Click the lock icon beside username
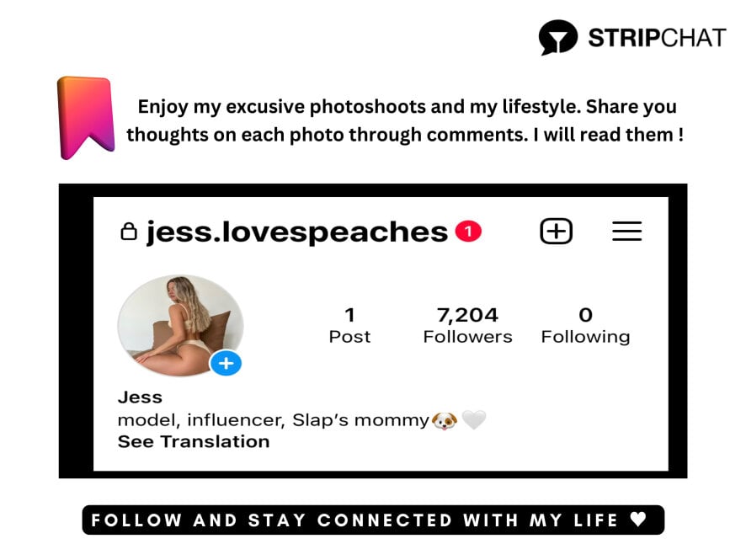The image size is (746, 560). [129, 232]
